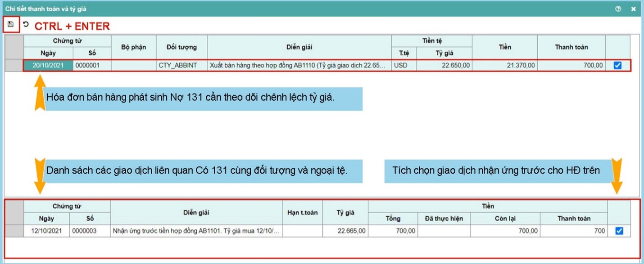Viewport: 644px width, 264px height.
Task: Click the upper Thanh toán 700,00 cell
Action: point(571,66)
